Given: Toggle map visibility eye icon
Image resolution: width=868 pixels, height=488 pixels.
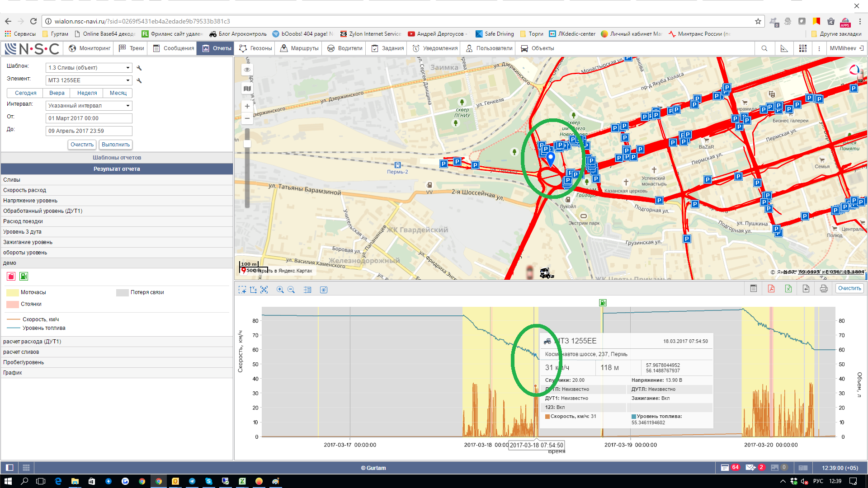Looking at the screenshot, I should pyautogui.click(x=247, y=70).
